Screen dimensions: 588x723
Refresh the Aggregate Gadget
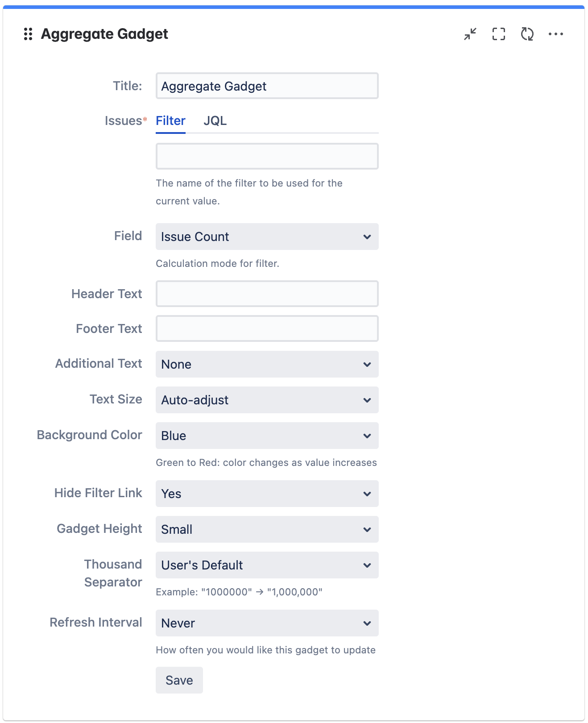click(527, 34)
